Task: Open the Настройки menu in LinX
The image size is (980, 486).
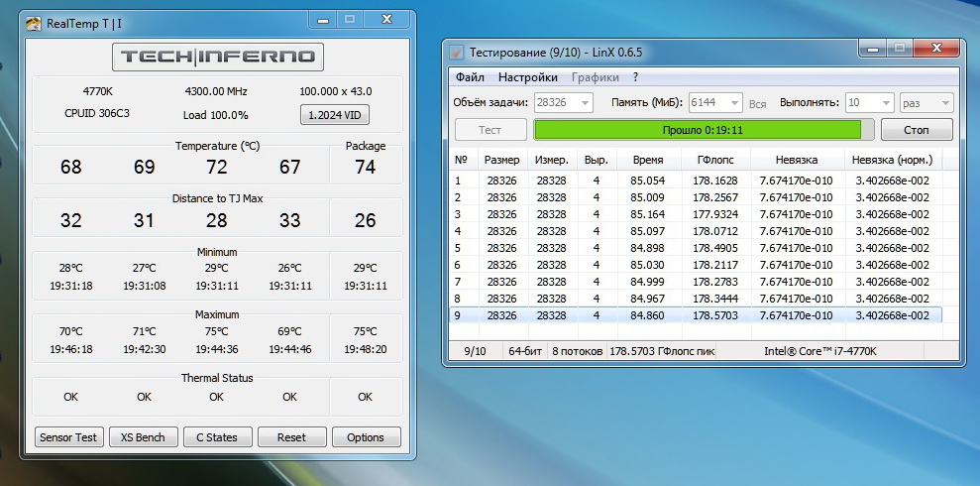Action: click(527, 77)
